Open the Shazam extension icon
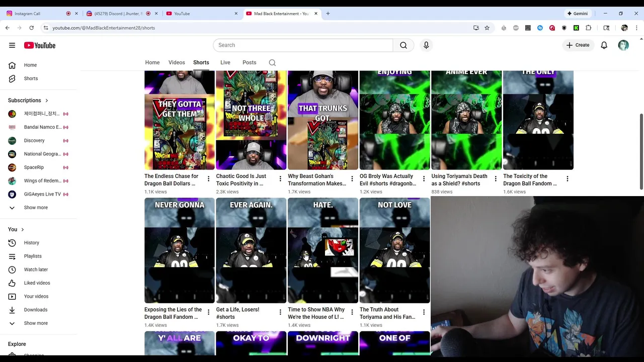The height and width of the screenshot is (362, 644). coord(540,28)
